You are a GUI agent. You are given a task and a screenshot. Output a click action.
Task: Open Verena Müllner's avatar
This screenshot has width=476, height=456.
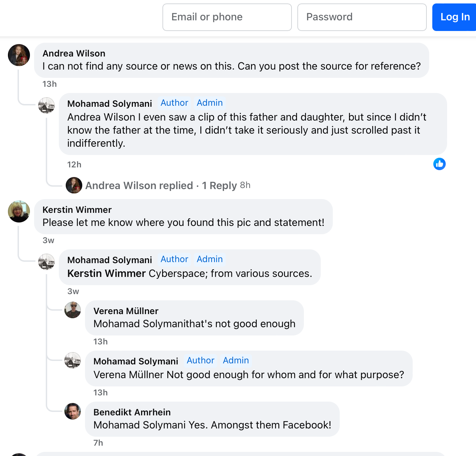tap(73, 310)
